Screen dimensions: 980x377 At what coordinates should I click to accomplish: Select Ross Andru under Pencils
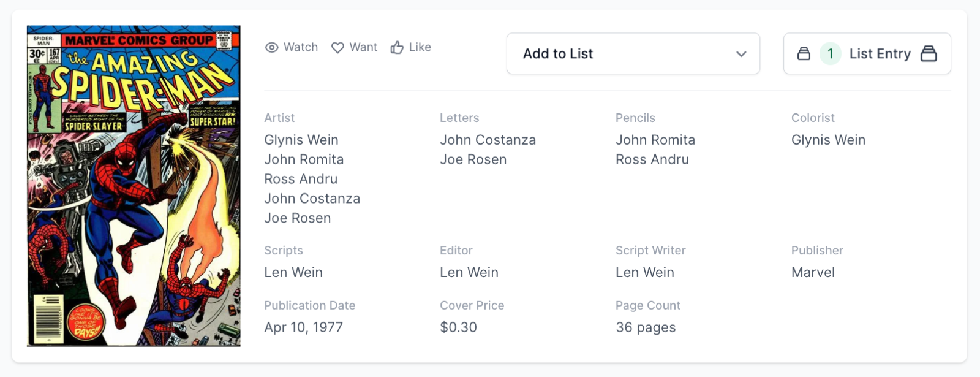pyautogui.click(x=652, y=159)
